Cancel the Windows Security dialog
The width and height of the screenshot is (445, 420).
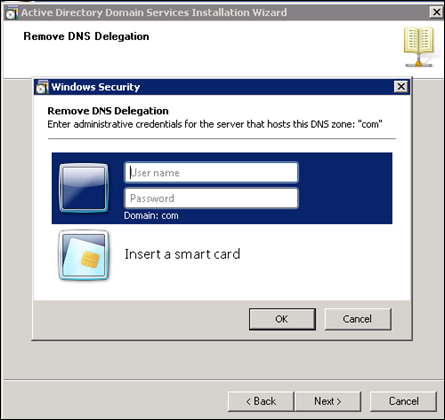pyautogui.click(x=357, y=319)
